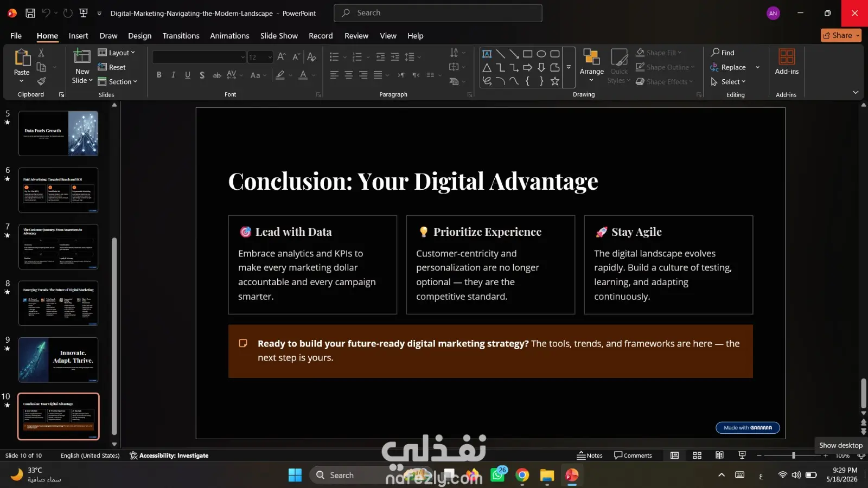The height and width of the screenshot is (488, 868).
Task: Start Slide Show from status bar
Action: point(742,455)
